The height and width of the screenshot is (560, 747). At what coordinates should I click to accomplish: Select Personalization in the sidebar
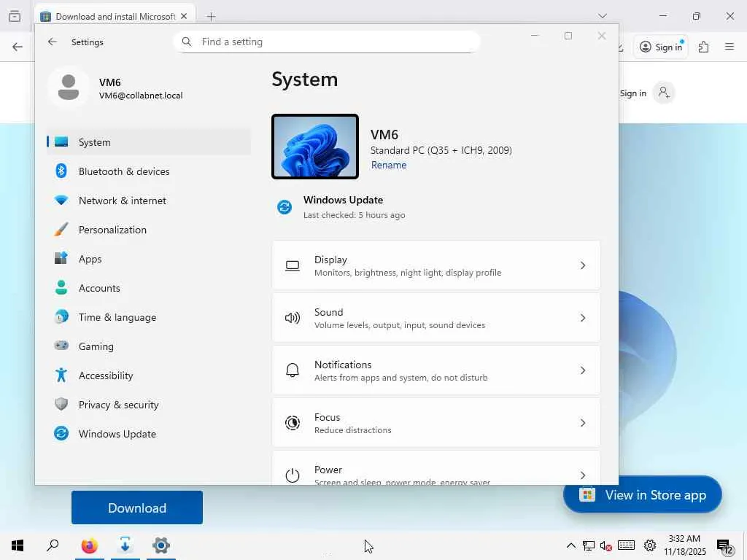[x=149, y=230]
